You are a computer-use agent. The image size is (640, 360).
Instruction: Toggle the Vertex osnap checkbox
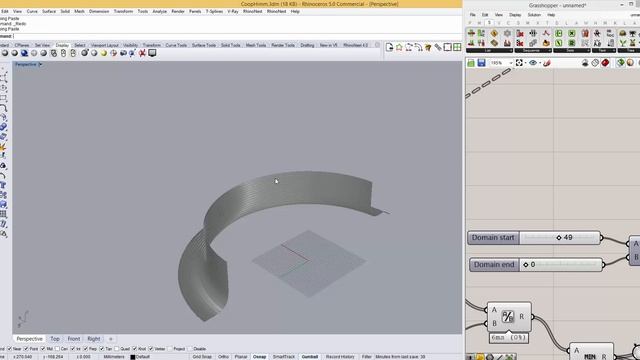[151, 349]
